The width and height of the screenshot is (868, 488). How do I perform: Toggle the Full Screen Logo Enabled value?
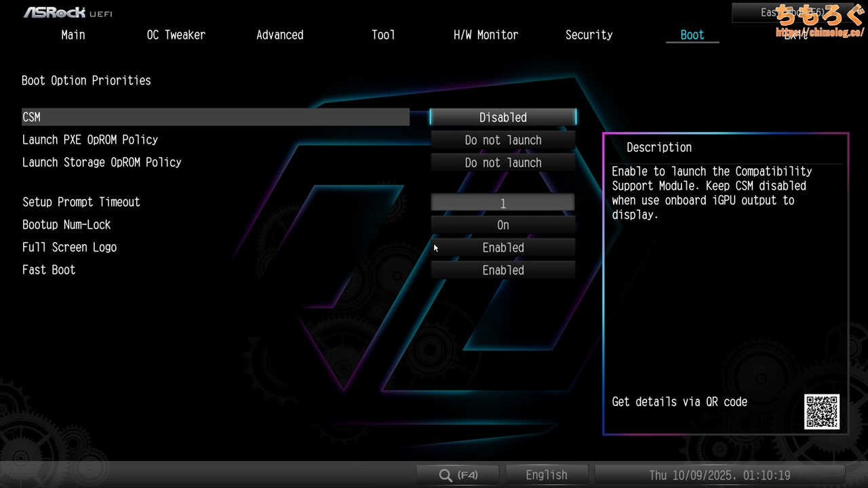(x=502, y=248)
